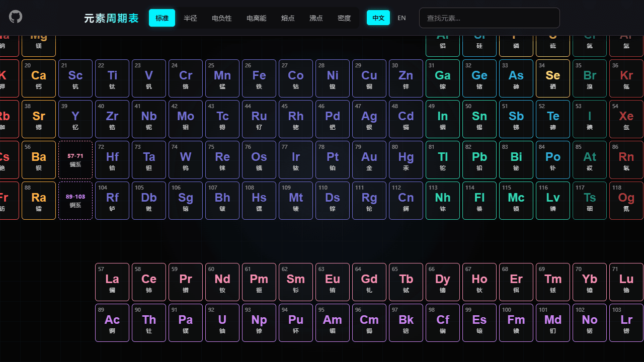Switch to the 熔点 view tab

pyautogui.click(x=288, y=18)
